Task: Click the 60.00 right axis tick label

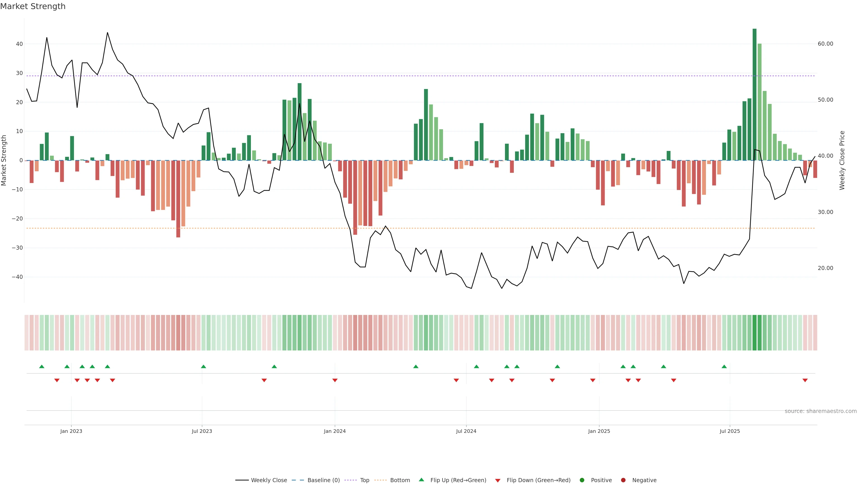Action: [x=825, y=44]
